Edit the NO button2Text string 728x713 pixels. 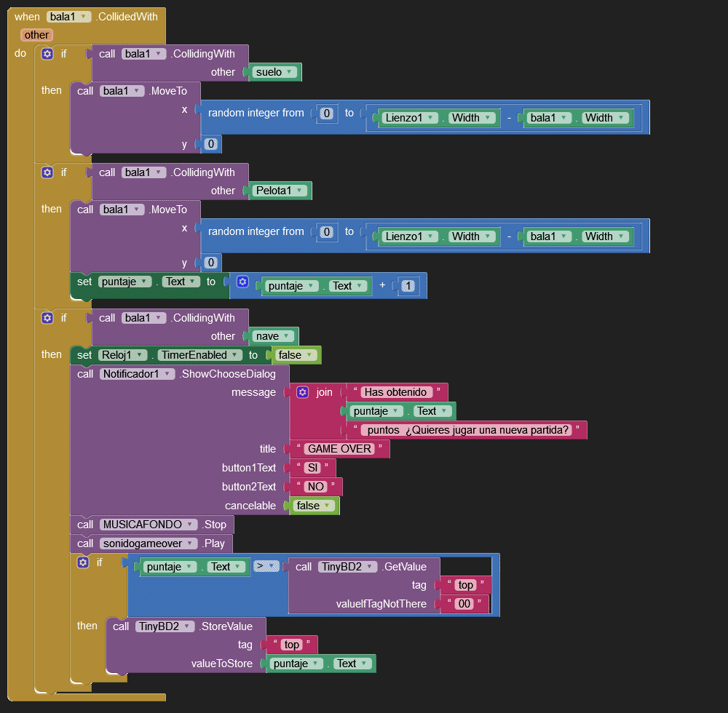pyautogui.click(x=316, y=487)
